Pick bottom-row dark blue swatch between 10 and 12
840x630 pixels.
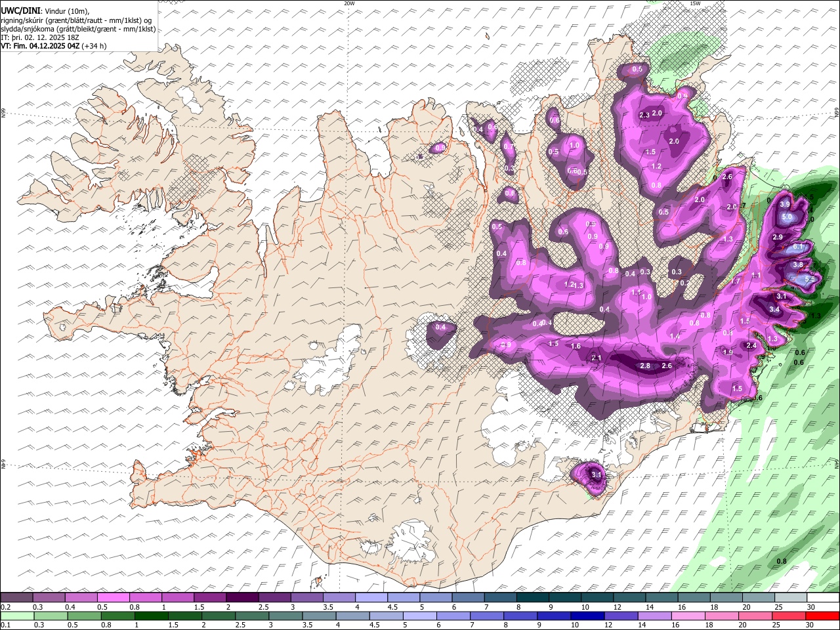point(588,616)
